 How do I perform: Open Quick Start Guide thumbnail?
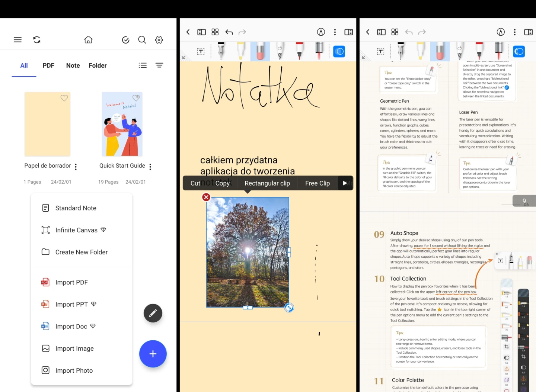[x=122, y=124]
